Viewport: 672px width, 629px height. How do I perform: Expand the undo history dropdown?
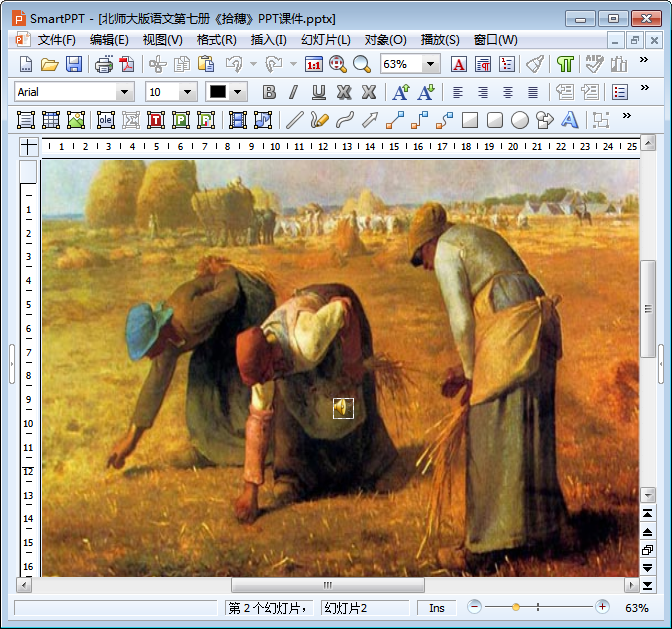(x=253, y=64)
